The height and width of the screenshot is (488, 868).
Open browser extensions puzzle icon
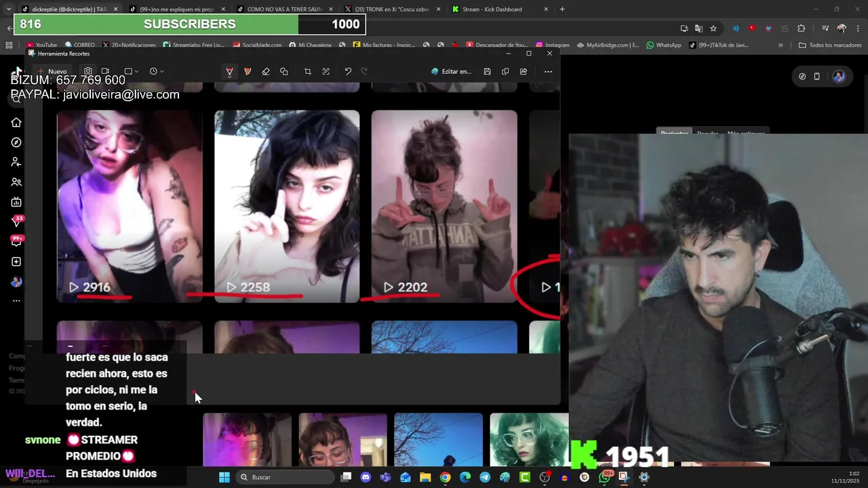point(802,28)
